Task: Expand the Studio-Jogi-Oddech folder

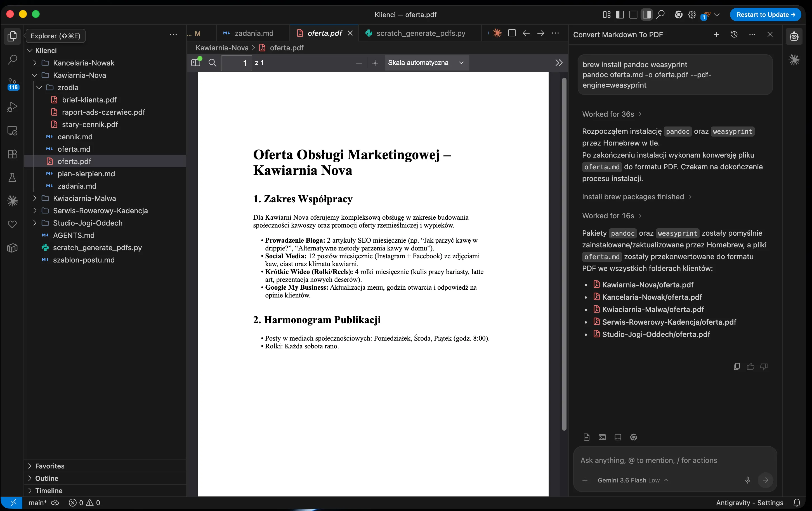Action: [34, 223]
